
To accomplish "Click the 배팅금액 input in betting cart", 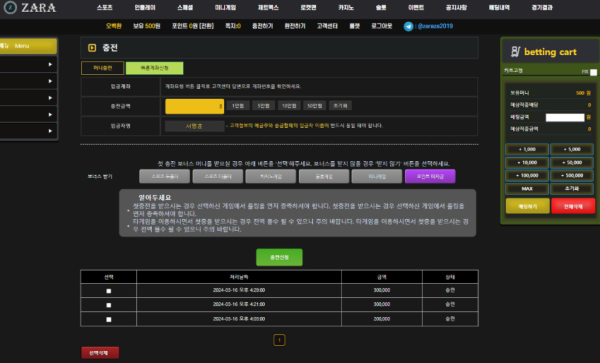I will click(565, 117).
